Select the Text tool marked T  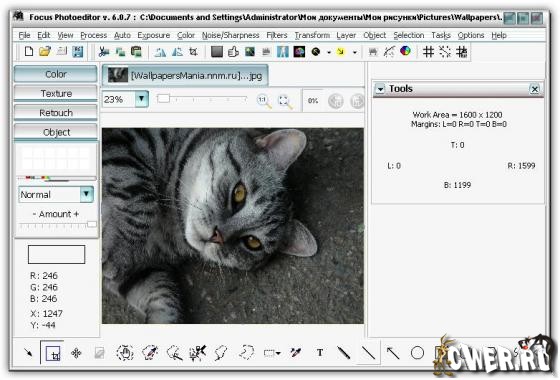click(320, 353)
